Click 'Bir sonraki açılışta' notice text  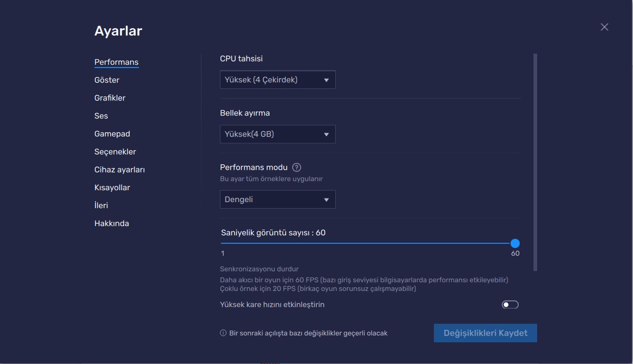coord(308,333)
